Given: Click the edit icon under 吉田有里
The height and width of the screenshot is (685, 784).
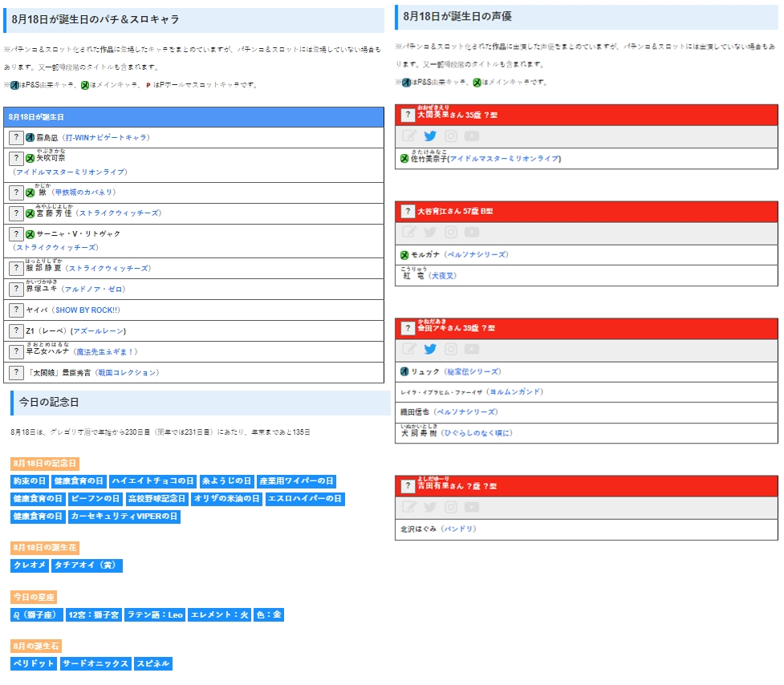Looking at the screenshot, I should point(409,507).
